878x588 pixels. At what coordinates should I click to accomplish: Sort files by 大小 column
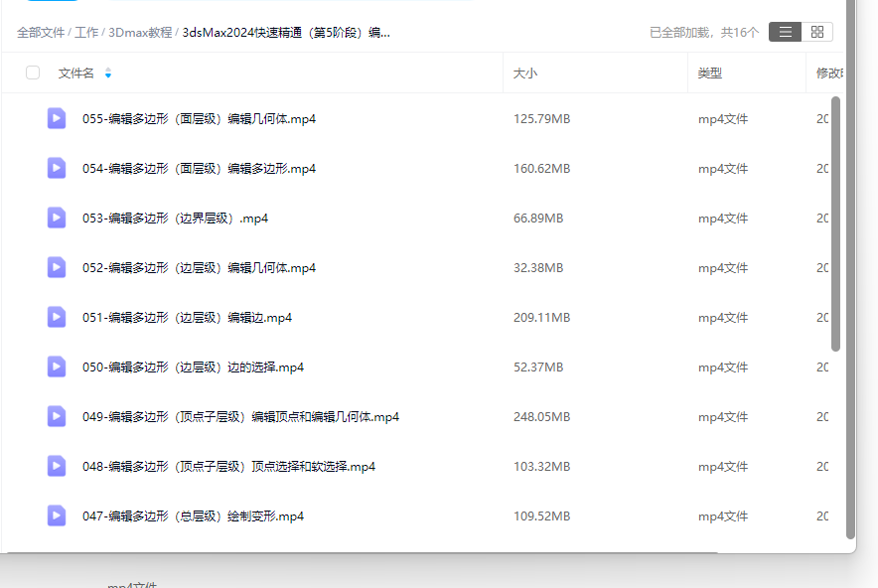(525, 73)
